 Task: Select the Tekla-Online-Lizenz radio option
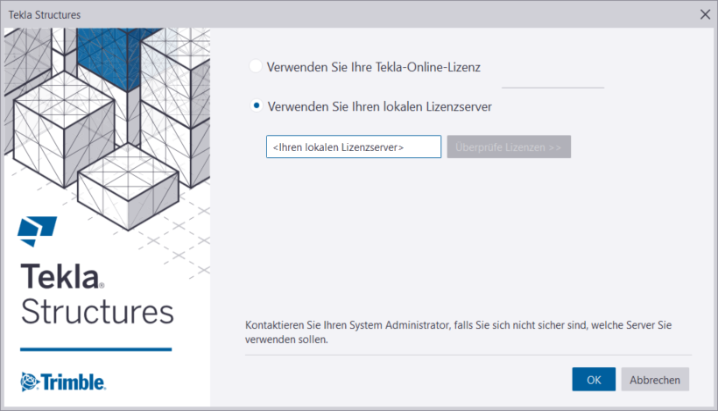point(256,66)
